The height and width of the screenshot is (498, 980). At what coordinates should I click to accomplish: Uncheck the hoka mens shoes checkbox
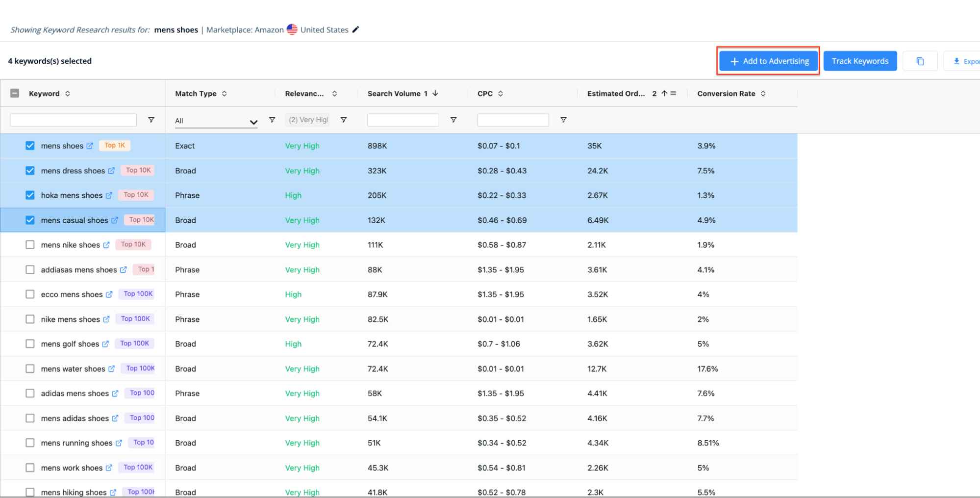(x=30, y=195)
